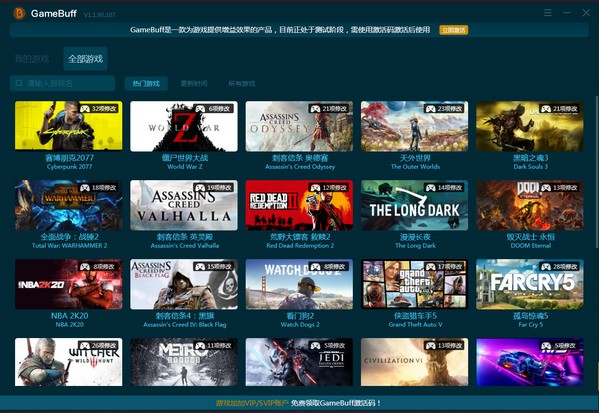Click the GameBuff logo icon
Screen dimensions: 599x413
(19, 13)
